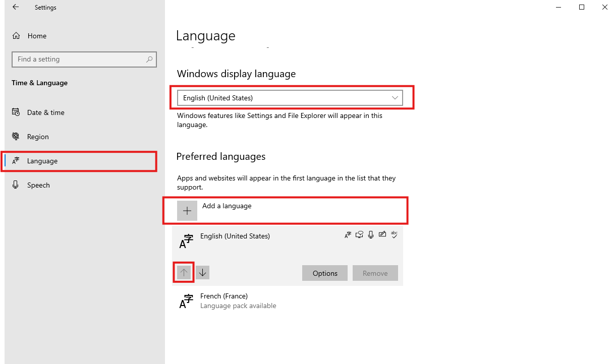
Task: Go to the Region settings page
Action: (x=38, y=137)
